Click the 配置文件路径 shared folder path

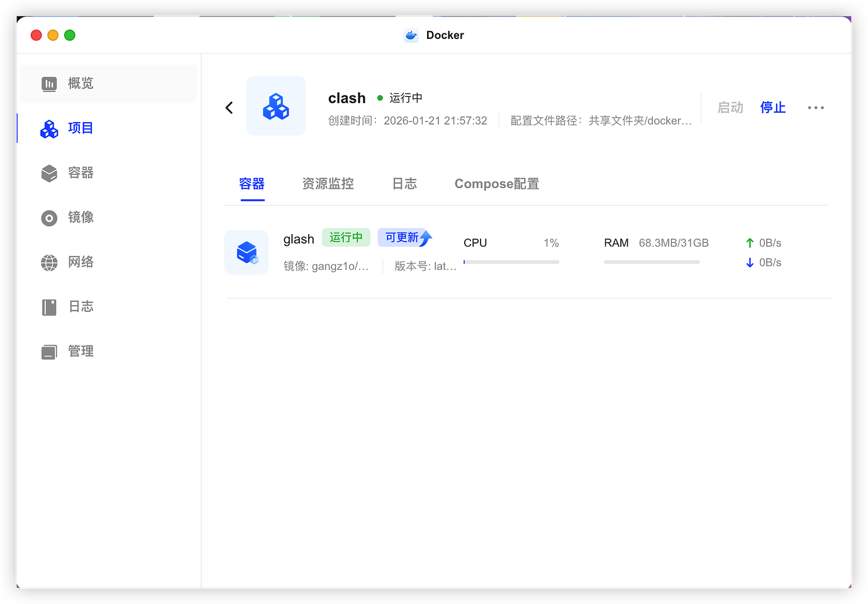[601, 121]
